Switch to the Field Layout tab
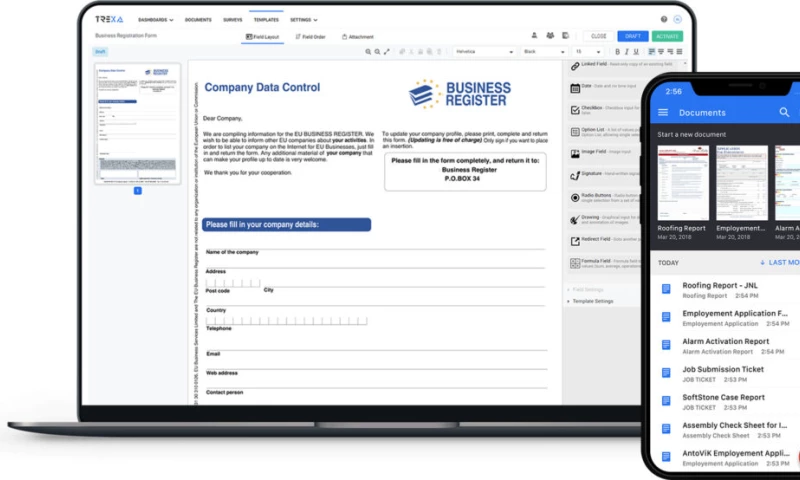 coord(262,37)
